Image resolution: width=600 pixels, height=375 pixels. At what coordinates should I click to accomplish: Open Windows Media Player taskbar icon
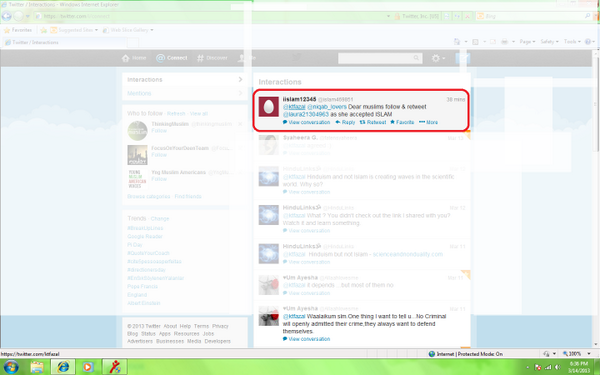[88, 367]
